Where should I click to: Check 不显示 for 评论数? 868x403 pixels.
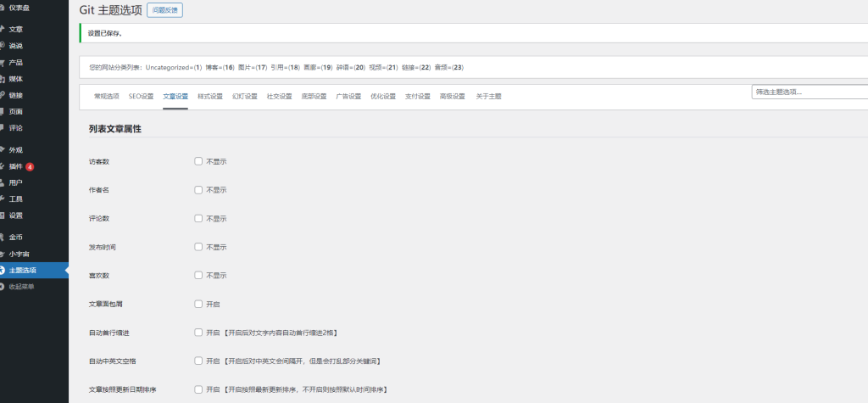(x=198, y=218)
